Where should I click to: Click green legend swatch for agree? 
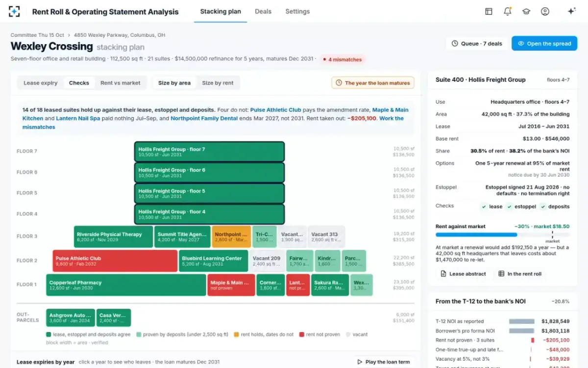click(x=49, y=335)
